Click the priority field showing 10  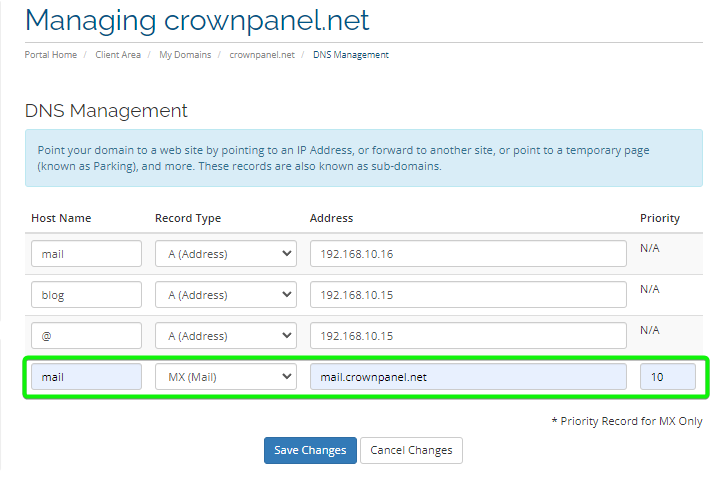tap(668, 376)
